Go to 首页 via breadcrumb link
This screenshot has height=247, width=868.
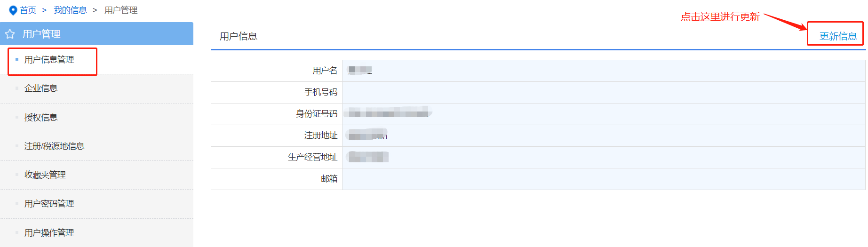click(28, 10)
